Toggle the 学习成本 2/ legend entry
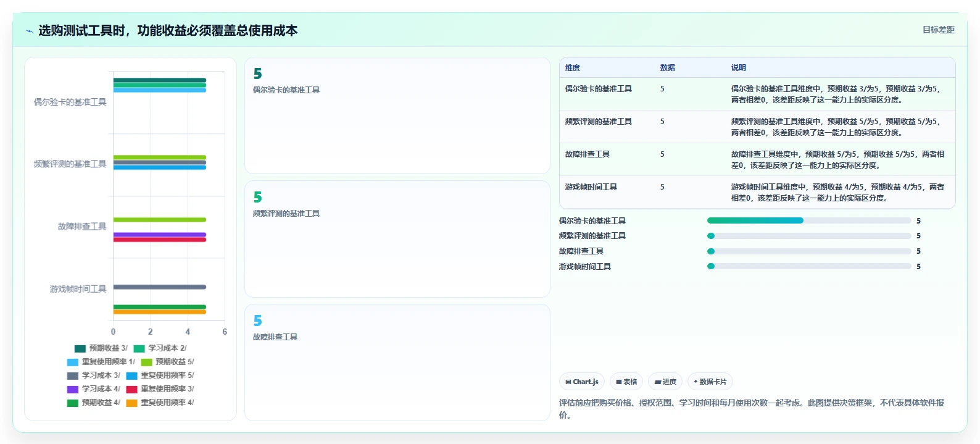This screenshot has height=444, width=980. pos(160,348)
